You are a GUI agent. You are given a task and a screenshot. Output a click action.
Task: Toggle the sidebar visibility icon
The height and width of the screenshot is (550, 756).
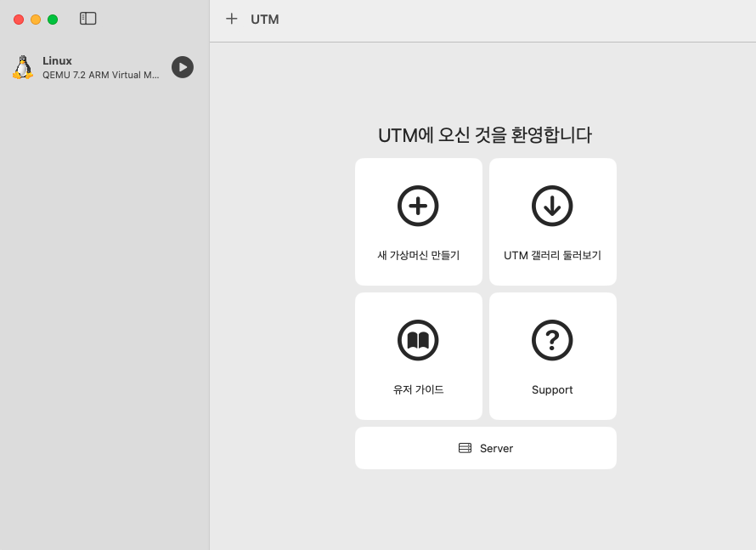click(87, 19)
